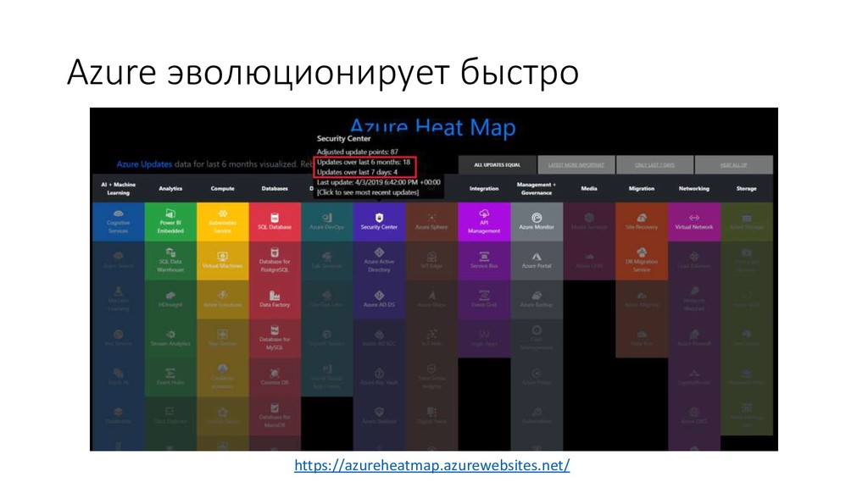Open the SQL Data Warehouse tile

tap(170, 261)
